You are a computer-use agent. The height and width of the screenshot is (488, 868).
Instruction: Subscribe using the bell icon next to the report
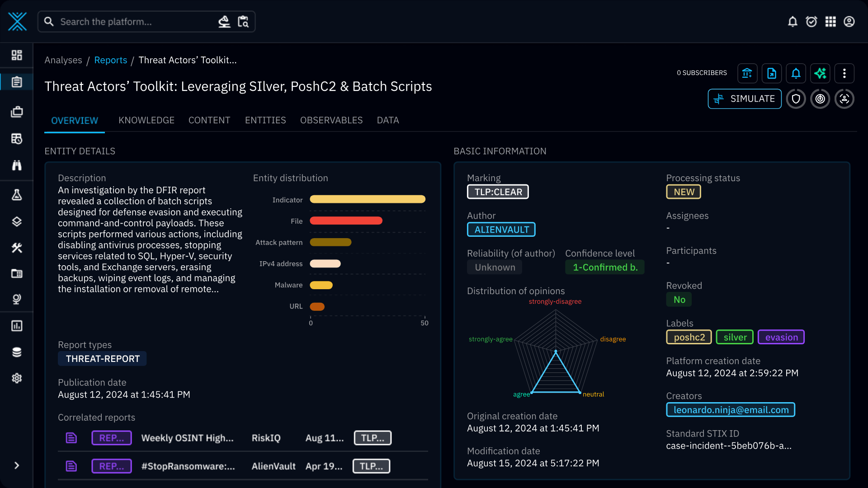click(796, 73)
